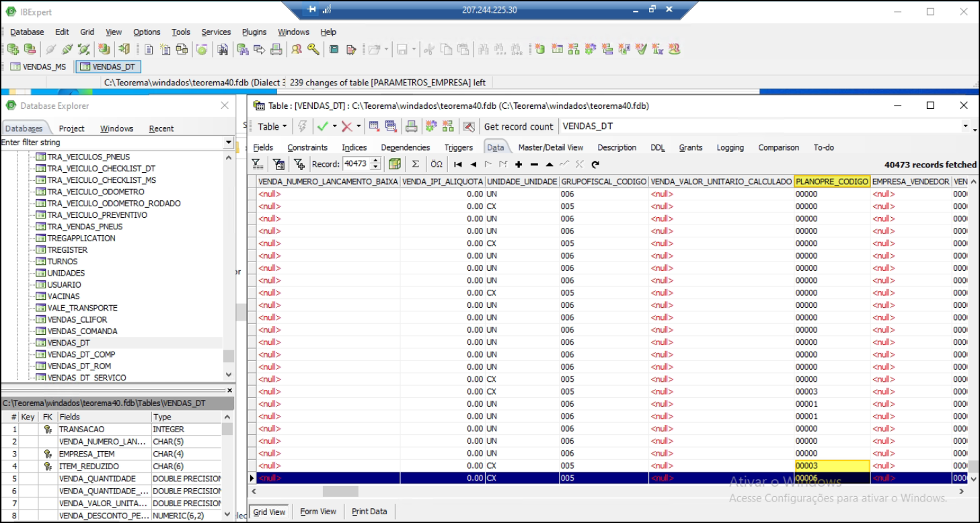Click the user manager people icon in toolbar
The height and width of the screenshot is (523, 980).
pos(297,49)
